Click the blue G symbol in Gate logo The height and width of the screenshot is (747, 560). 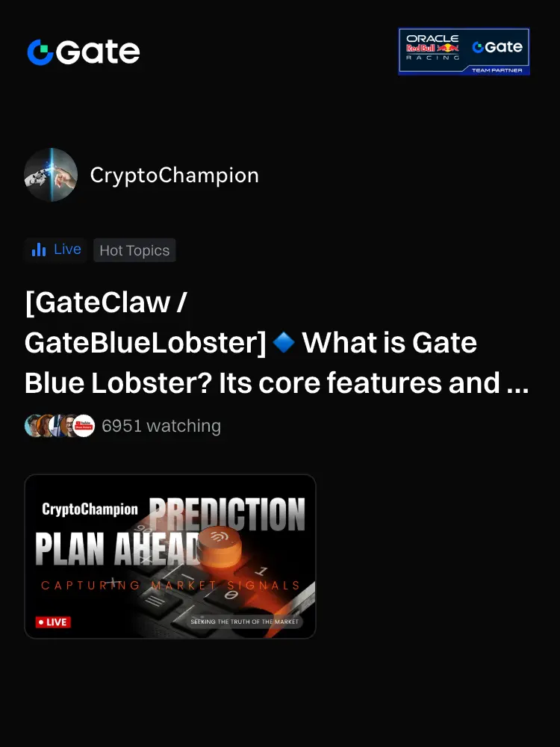tap(40, 52)
